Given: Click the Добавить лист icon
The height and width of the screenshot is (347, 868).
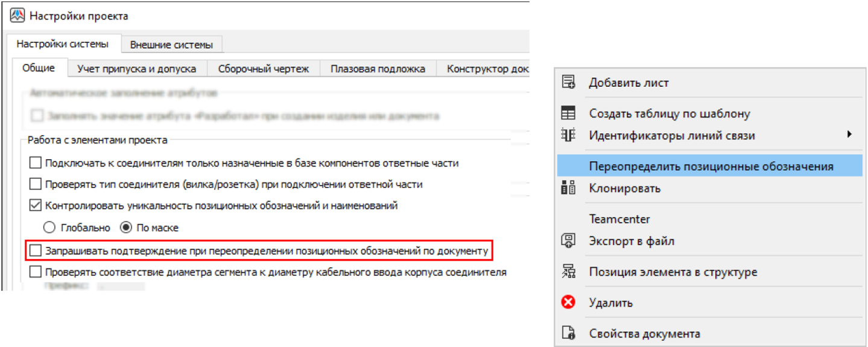Looking at the screenshot, I should click(x=568, y=83).
